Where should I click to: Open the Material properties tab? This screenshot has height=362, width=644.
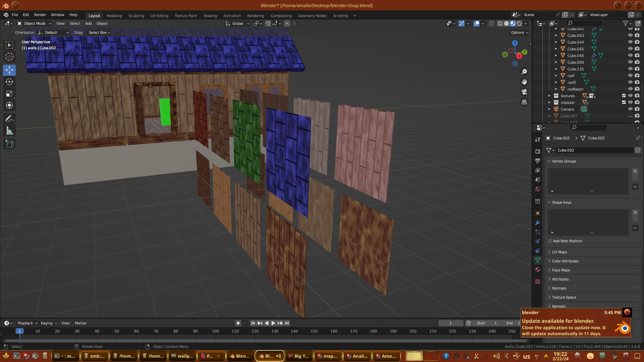[538, 269]
